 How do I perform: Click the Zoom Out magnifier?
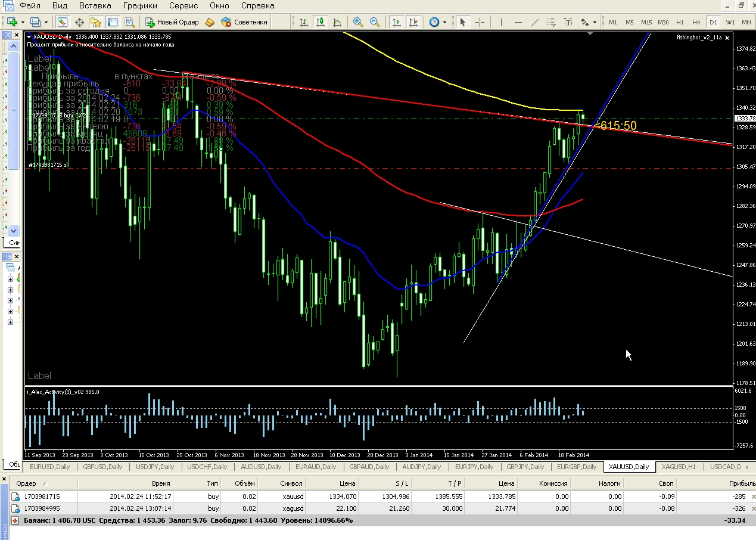(375, 22)
